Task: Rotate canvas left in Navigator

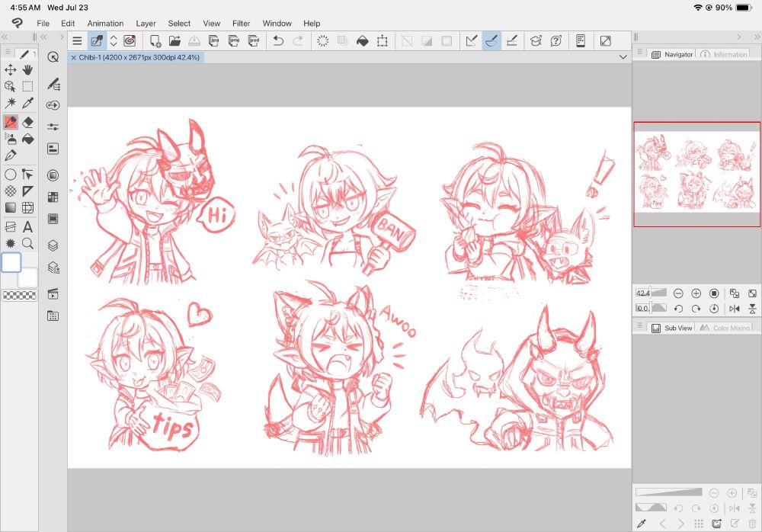Action: pyautogui.click(x=678, y=309)
